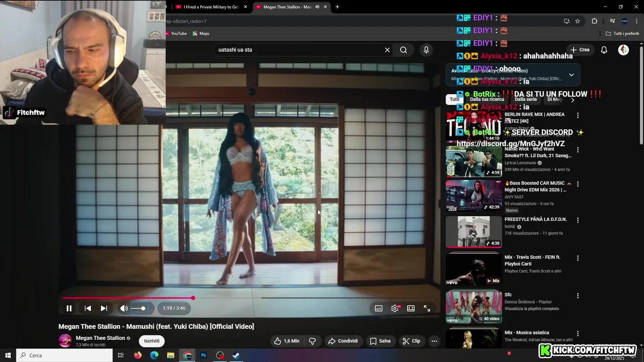644x362 pixels.
Task: Open Maps bookmark in bookmarks bar
Action: click(201, 34)
